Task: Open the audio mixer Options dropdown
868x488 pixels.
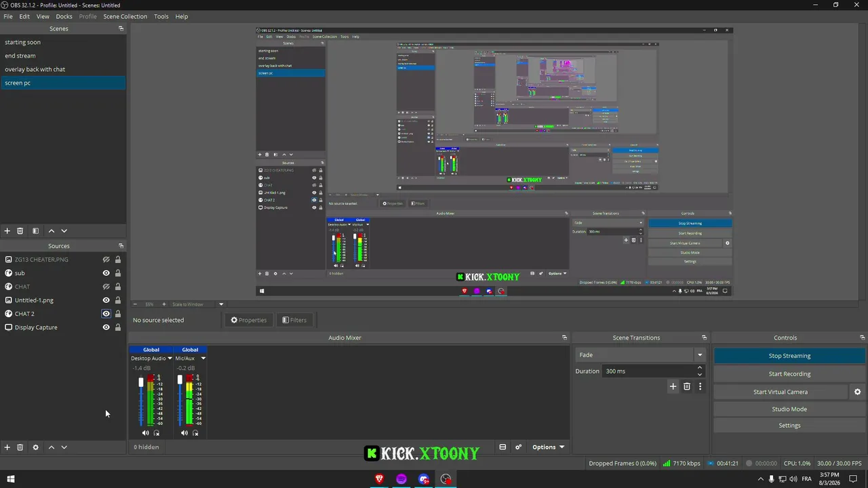Action: click(x=548, y=447)
